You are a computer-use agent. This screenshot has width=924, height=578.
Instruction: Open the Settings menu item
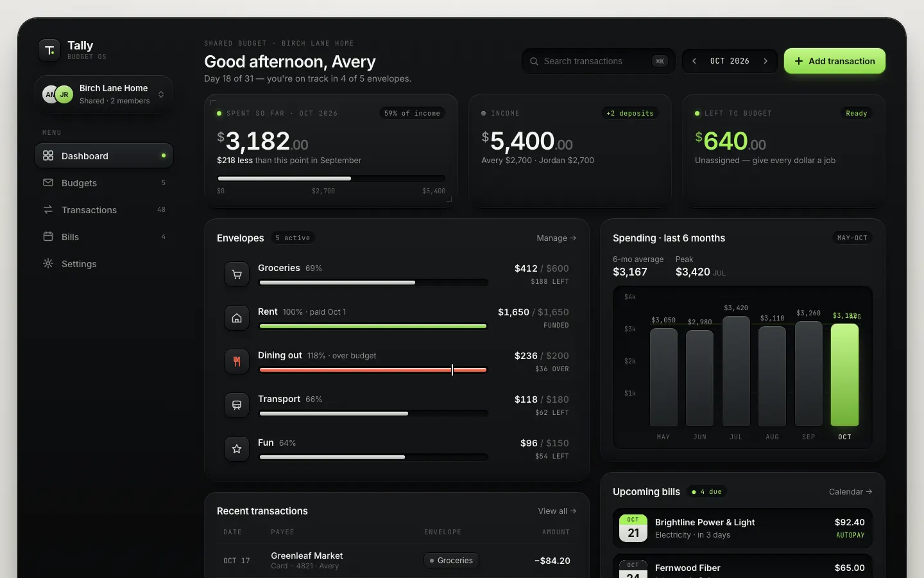coord(104,263)
